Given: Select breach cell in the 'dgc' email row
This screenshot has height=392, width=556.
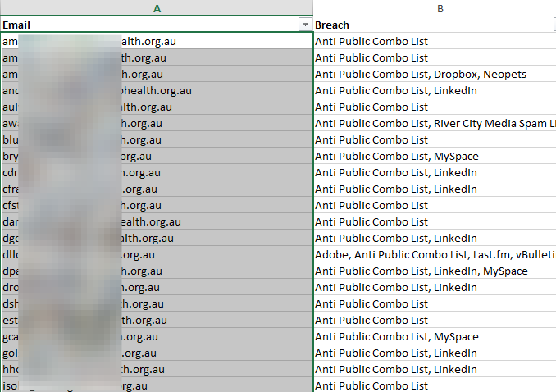Looking at the screenshot, I should 435,238.
